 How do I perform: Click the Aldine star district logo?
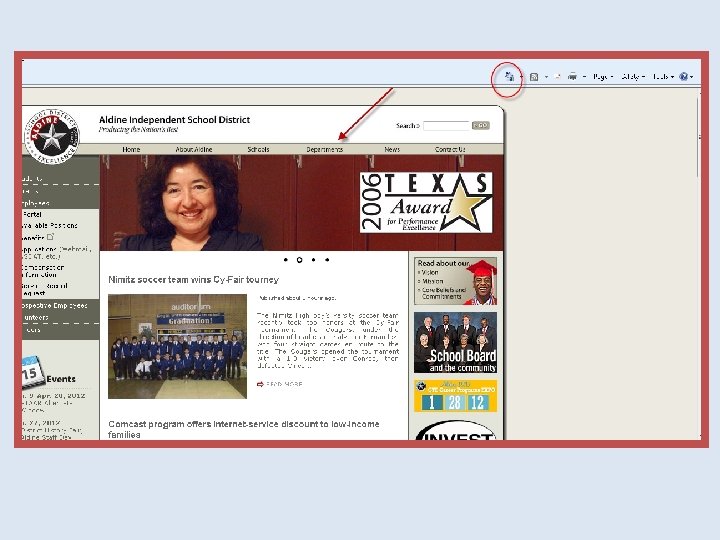point(51,136)
